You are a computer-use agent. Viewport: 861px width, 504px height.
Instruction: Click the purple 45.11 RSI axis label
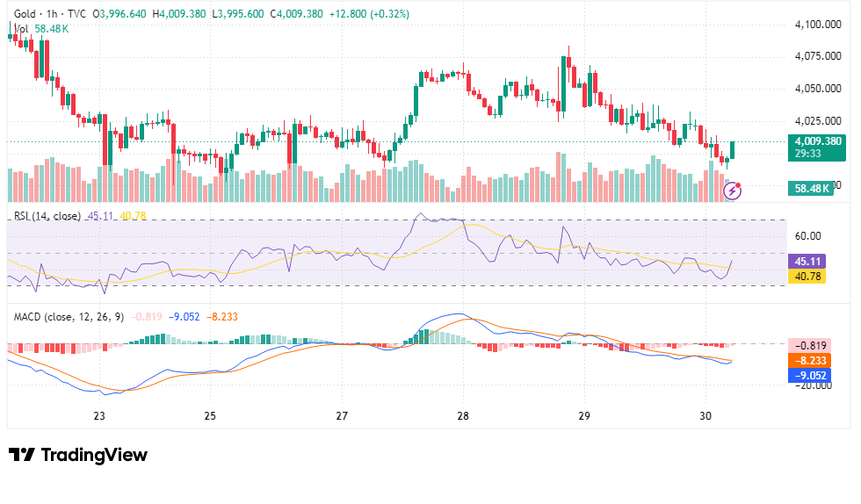(x=807, y=262)
